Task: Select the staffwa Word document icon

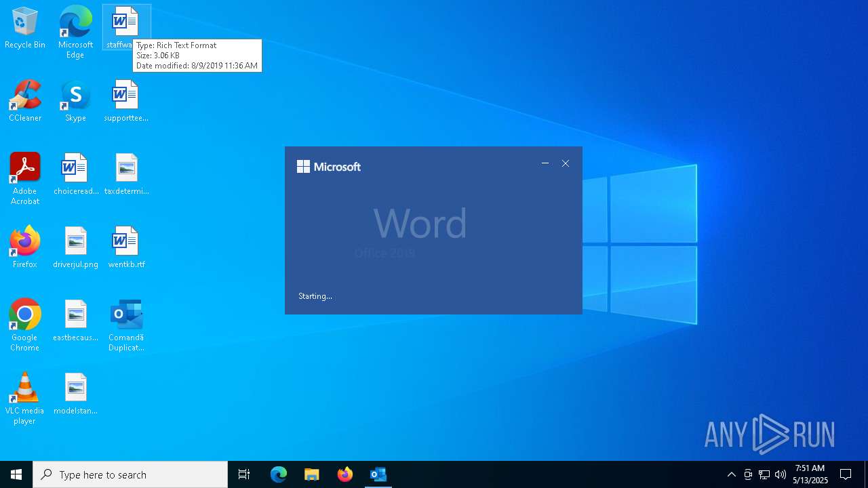Action: click(x=126, y=28)
